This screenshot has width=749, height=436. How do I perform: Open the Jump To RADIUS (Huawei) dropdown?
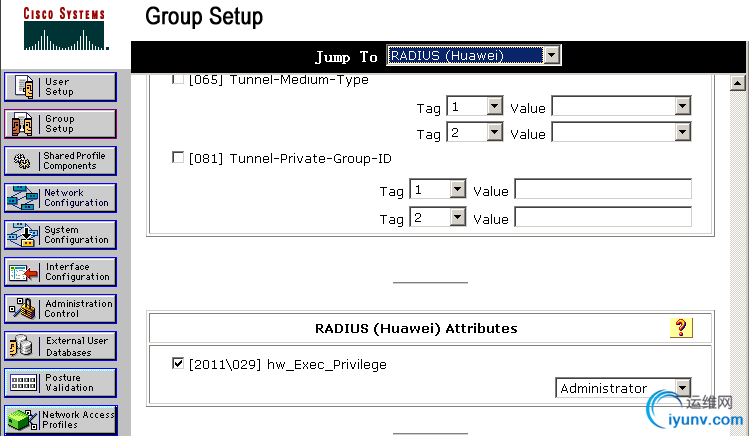(473, 55)
